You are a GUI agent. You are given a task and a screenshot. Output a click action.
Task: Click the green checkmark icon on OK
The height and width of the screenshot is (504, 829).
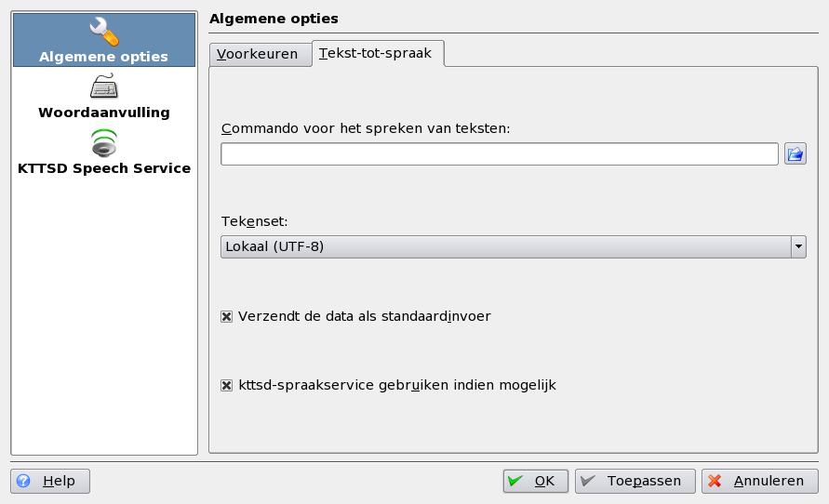[x=515, y=481]
